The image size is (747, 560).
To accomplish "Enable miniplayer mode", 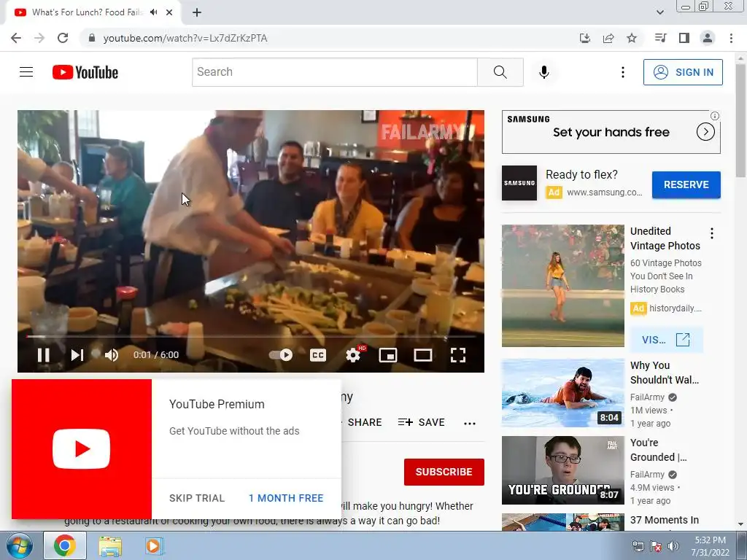I will [x=388, y=355].
